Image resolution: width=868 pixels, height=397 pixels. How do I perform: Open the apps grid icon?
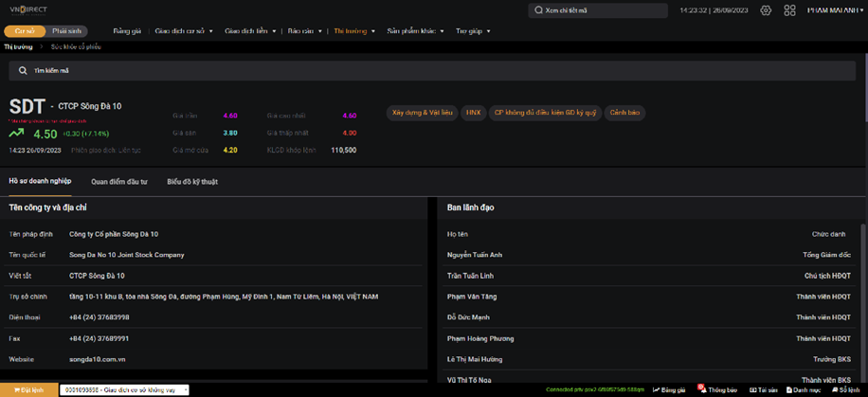[790, 10]
